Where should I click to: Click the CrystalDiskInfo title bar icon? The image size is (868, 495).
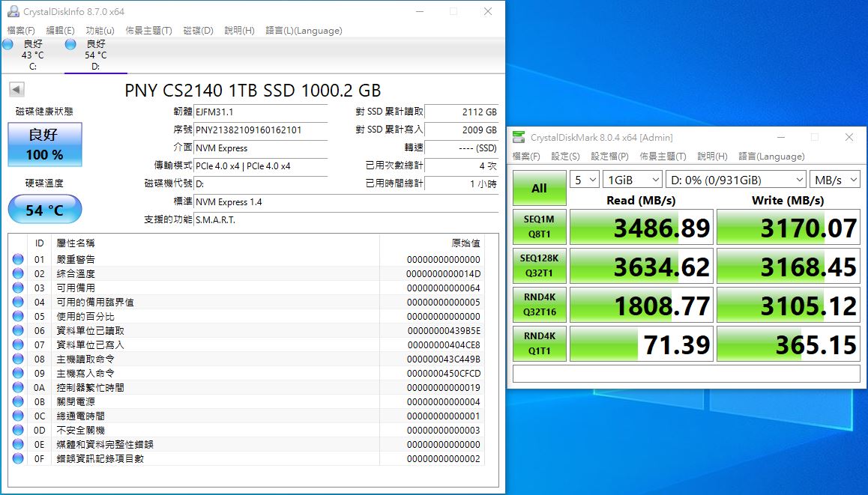[13, 11]
